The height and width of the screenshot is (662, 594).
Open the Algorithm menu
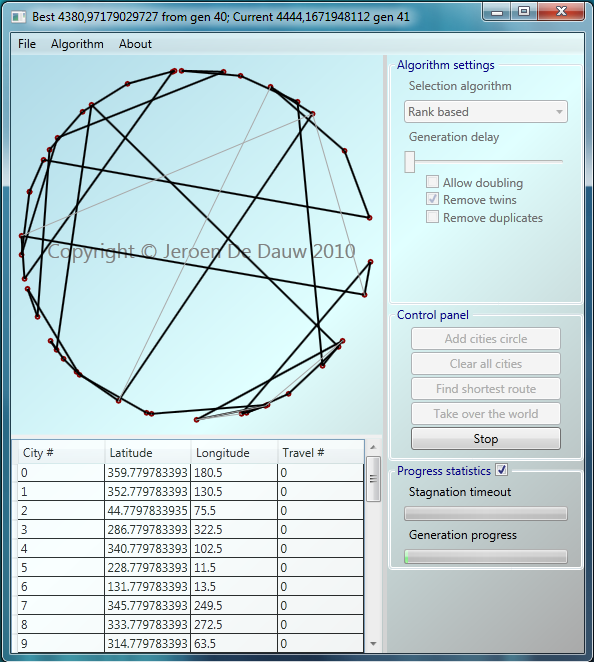[x=77, y=44]
